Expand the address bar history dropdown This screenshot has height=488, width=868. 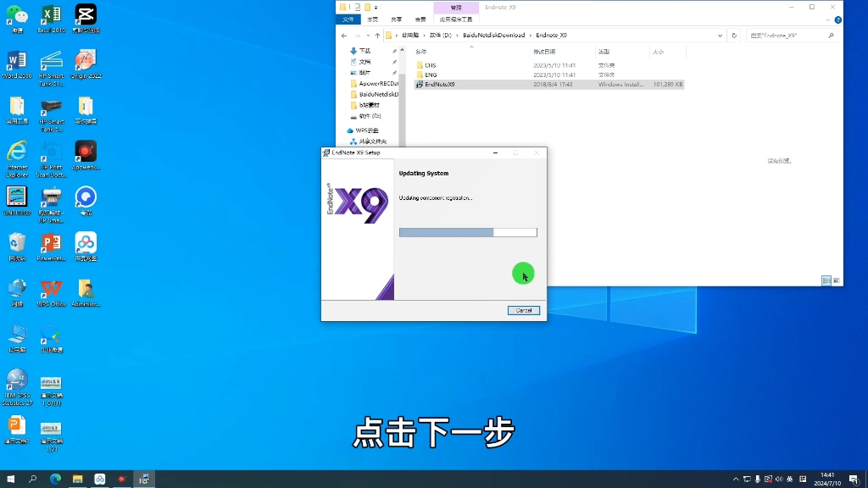pyautogui.click(x=720, y=36)
